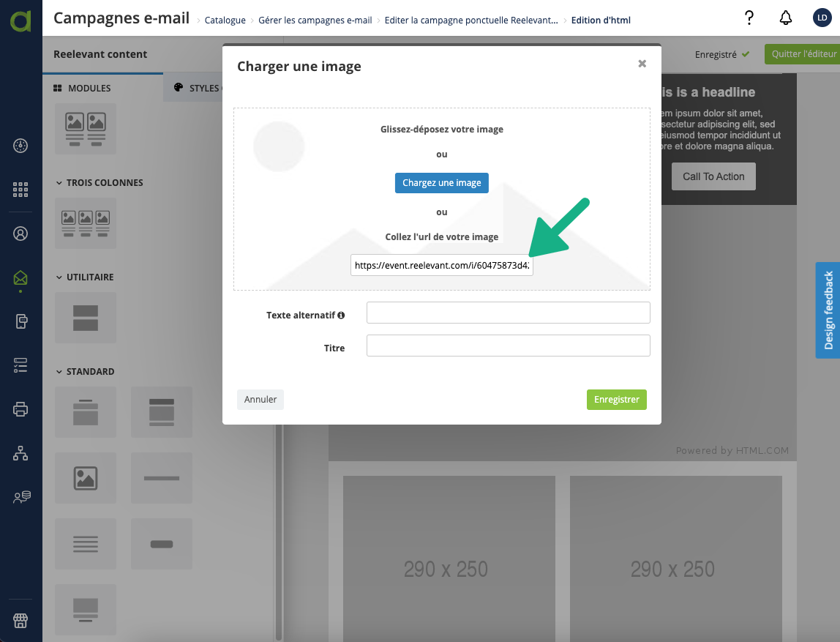Open the notifications bell icon
Image resolution: width=840 pixels, height=642 pixels.
pyautogui.click(x=785, y=18)
